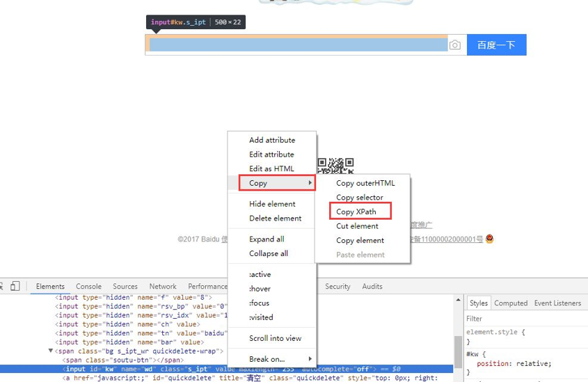This screenshot has height=382, width=588.
Task: Enable the :visited state option
Action: click(261, 317)
